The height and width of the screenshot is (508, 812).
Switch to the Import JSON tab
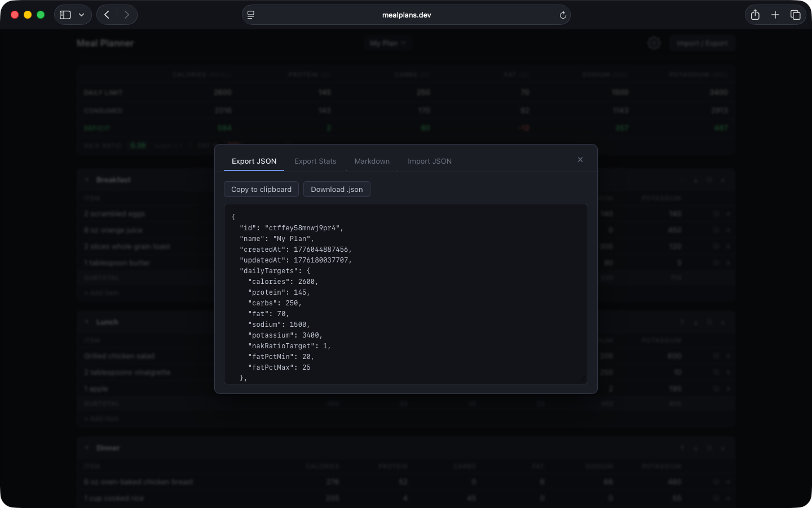430,161
